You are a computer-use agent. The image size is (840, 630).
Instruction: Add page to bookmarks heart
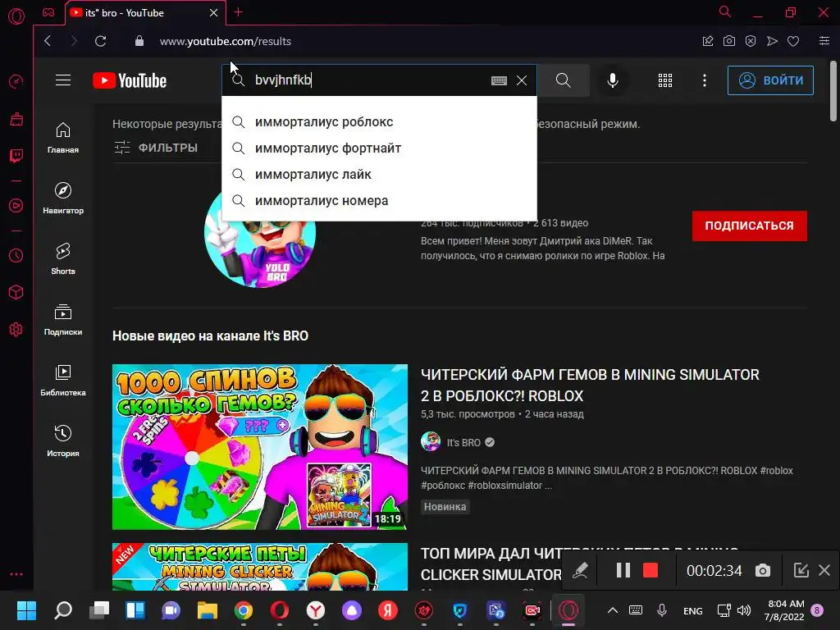point(793,41)
